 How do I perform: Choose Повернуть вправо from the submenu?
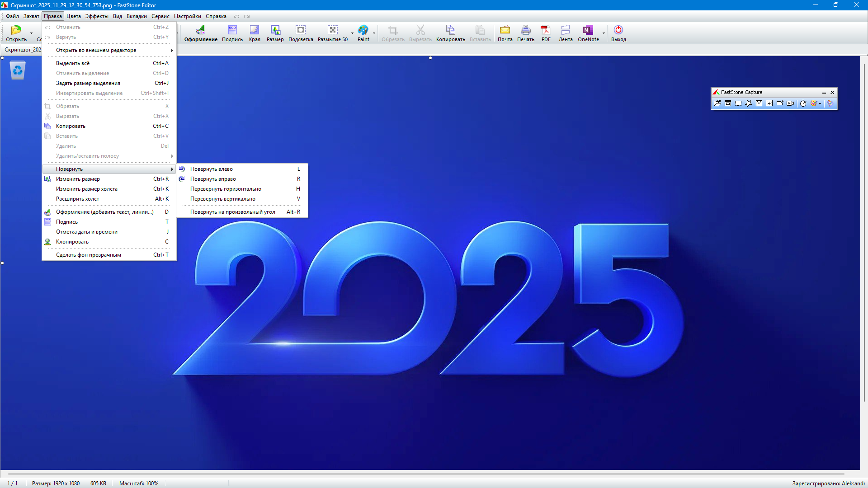pyautogui.click(x=213, y=179)
